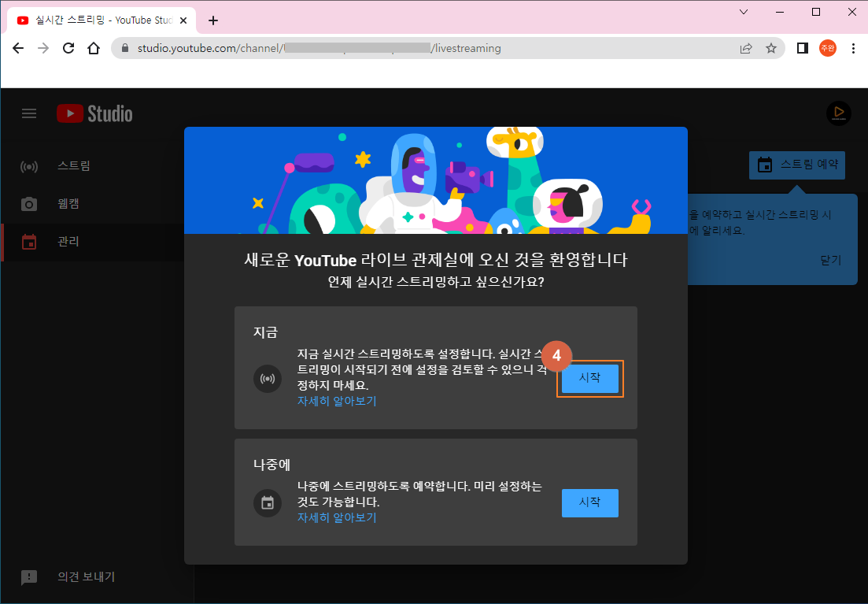The image size is (868, 604).
Task: Bookmark this page with the star icon
Action: pyautogui.click(x=771, y=48)
